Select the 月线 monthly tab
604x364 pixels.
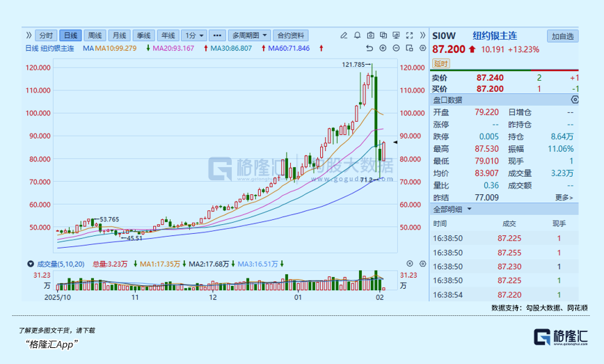pos(119,35)
